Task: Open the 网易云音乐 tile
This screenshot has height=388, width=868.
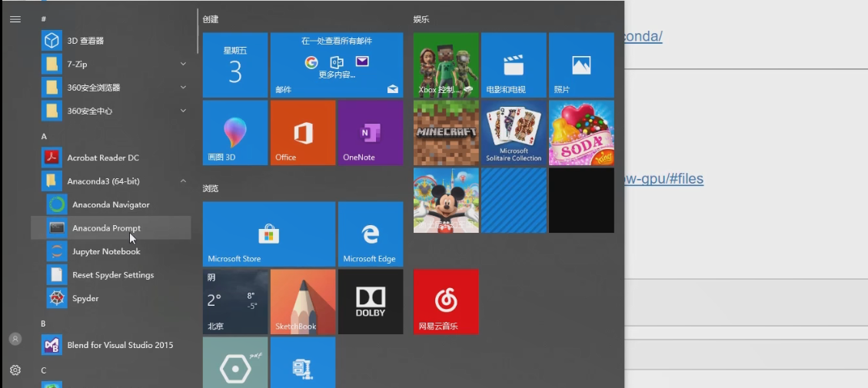Action: click(x=446, y=302)
